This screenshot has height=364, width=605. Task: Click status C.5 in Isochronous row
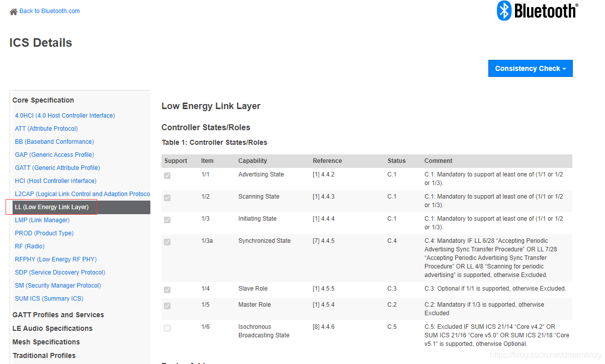[x=392, y=327]
